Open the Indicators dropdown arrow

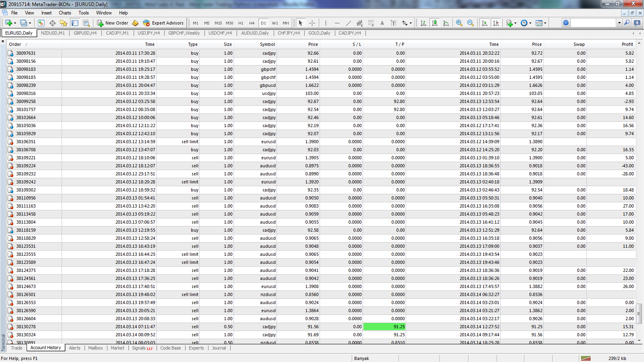(516, 23)
